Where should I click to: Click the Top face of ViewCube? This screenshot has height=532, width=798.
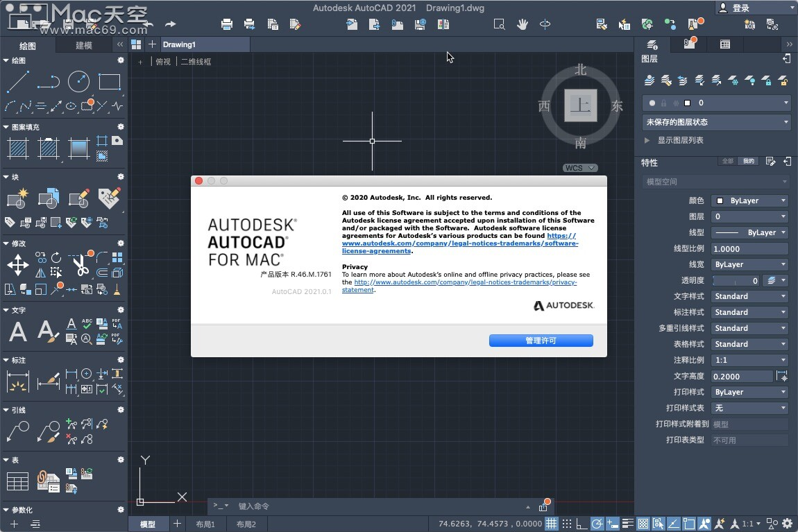[581, 105]
